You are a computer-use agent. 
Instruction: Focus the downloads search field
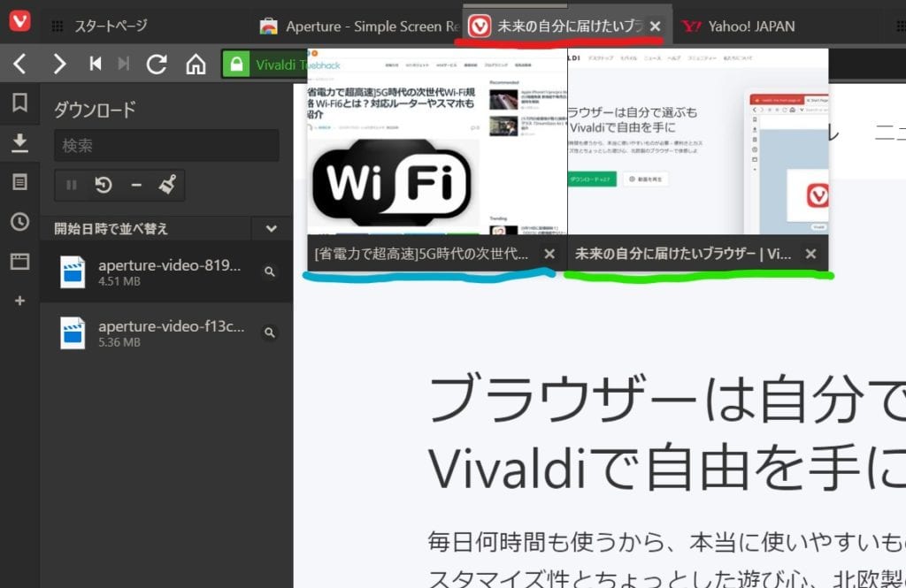pos(166,146)
